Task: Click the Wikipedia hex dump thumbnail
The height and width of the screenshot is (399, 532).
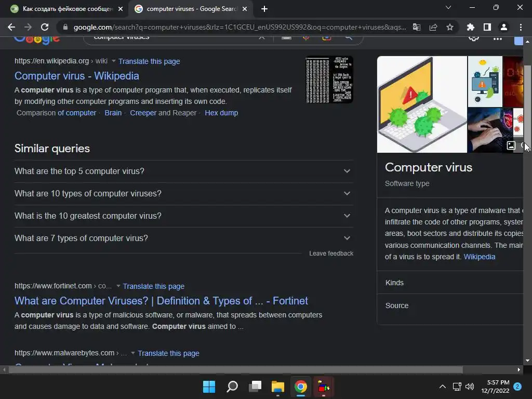Action: [x=329, y=79]
